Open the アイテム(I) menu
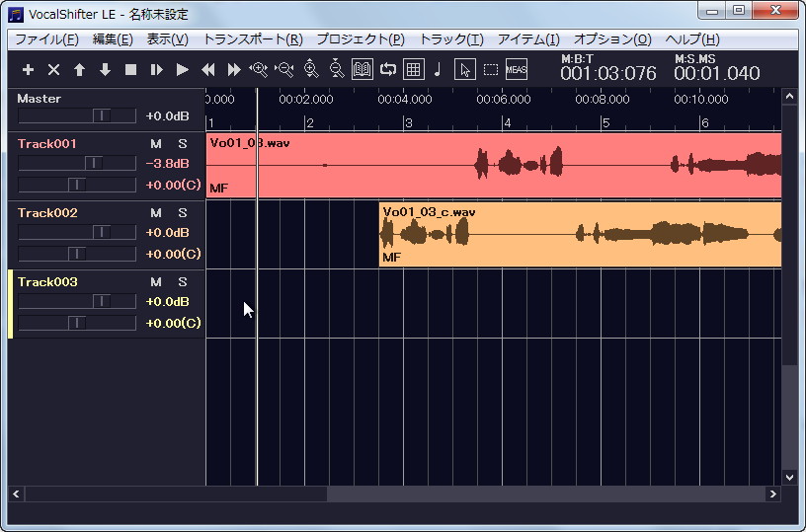Viewport: 806px width, 532px height. [528, 39]
